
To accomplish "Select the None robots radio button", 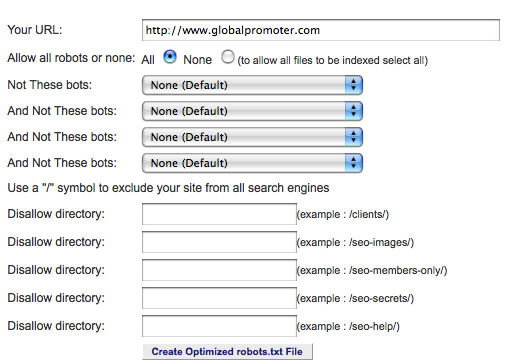I will point(227,57).
